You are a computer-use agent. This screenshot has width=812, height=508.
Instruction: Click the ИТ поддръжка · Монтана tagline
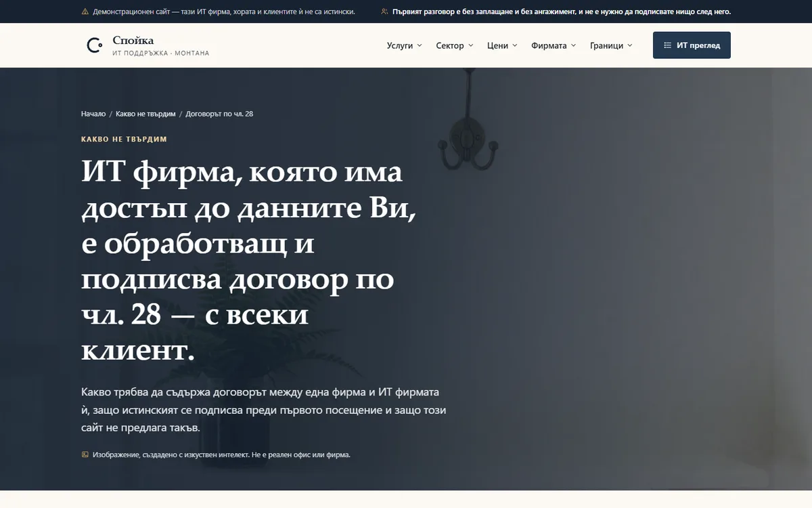point(161,53)
